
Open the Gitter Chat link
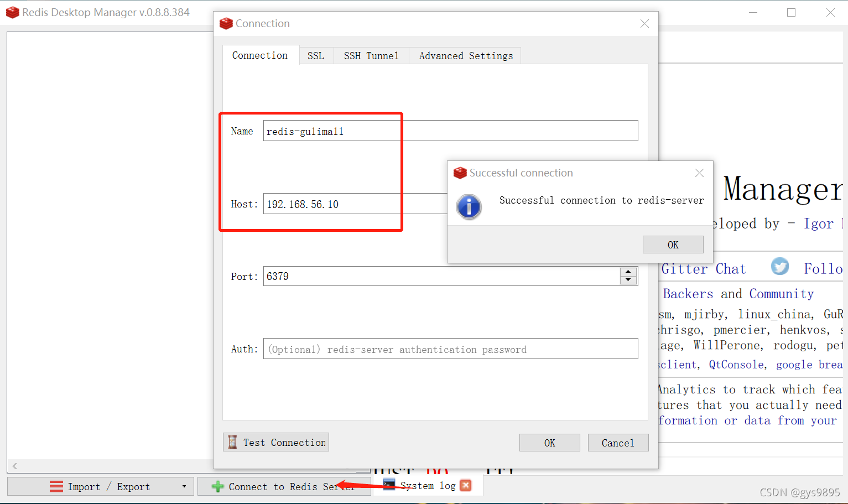tap(704, 269)
